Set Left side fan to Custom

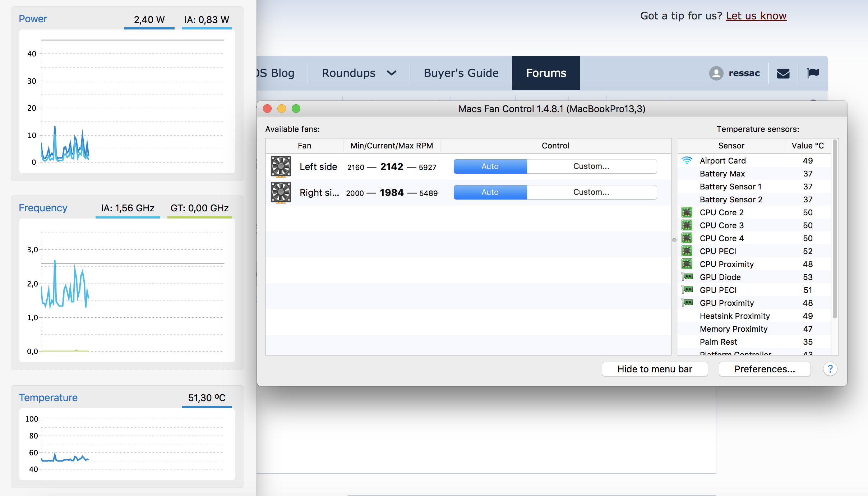(x=592, y=166)
